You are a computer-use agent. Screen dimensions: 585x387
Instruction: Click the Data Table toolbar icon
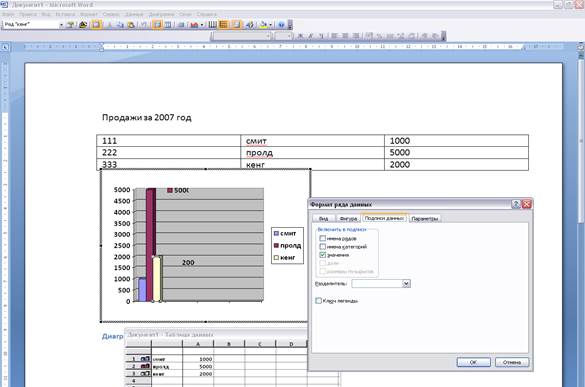(x=181, y=25)
